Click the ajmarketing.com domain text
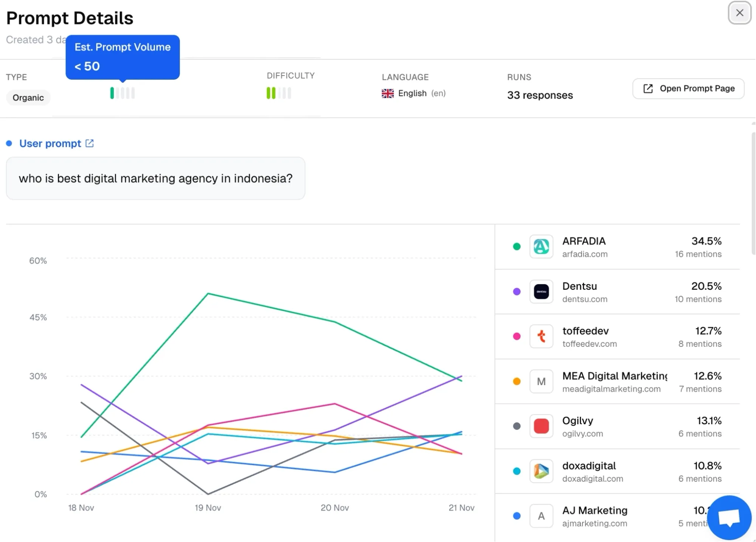Screen dimensions: 756x542 [x=595, y=523]
